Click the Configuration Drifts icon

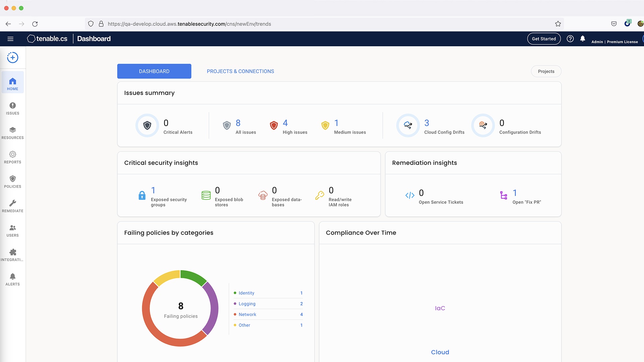(x=483, y=126)
